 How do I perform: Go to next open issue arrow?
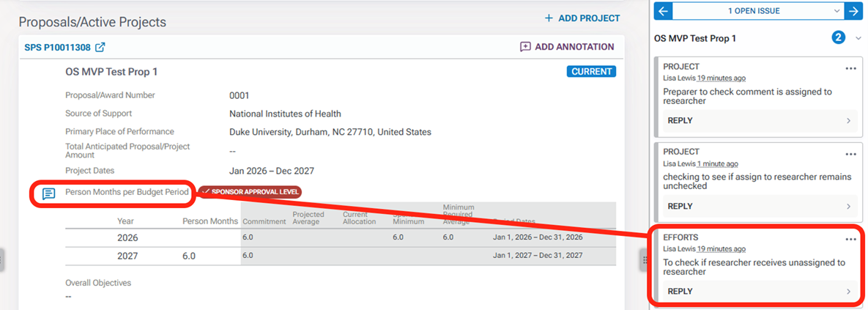click(x=852, y=10)
